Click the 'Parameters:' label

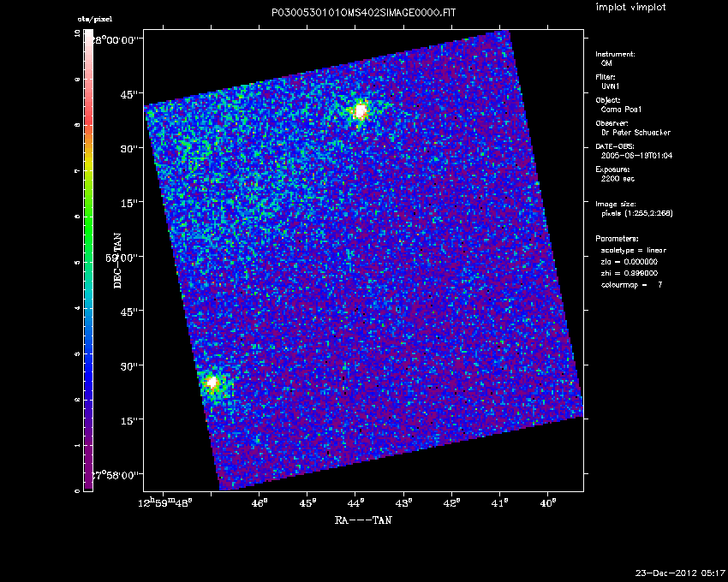tap(617, 239)
